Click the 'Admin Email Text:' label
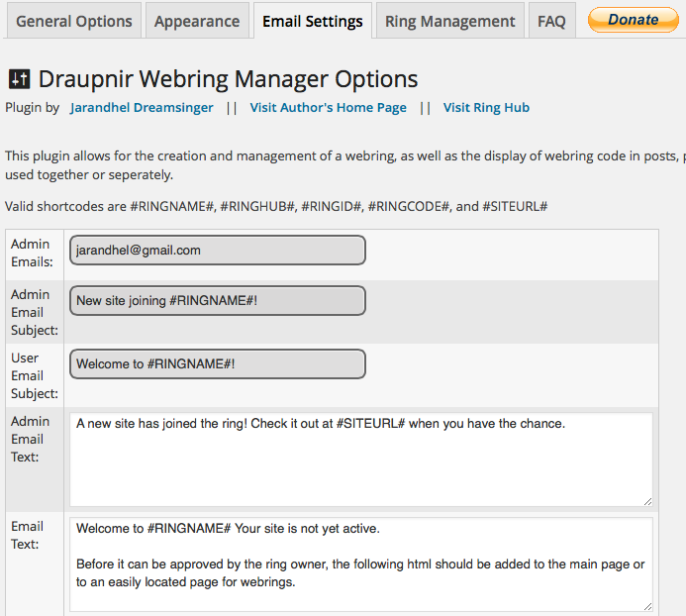 pyautogui.click(x=30, y=439)
